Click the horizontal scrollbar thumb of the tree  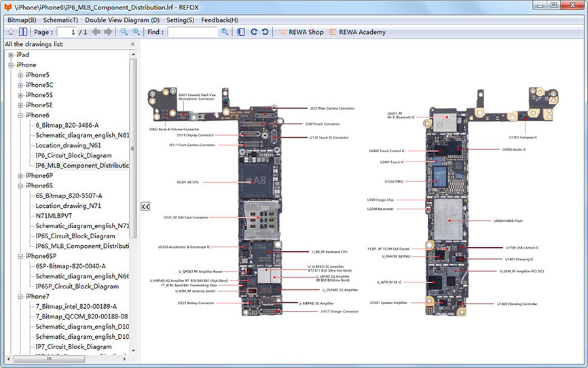coord(49,359)
